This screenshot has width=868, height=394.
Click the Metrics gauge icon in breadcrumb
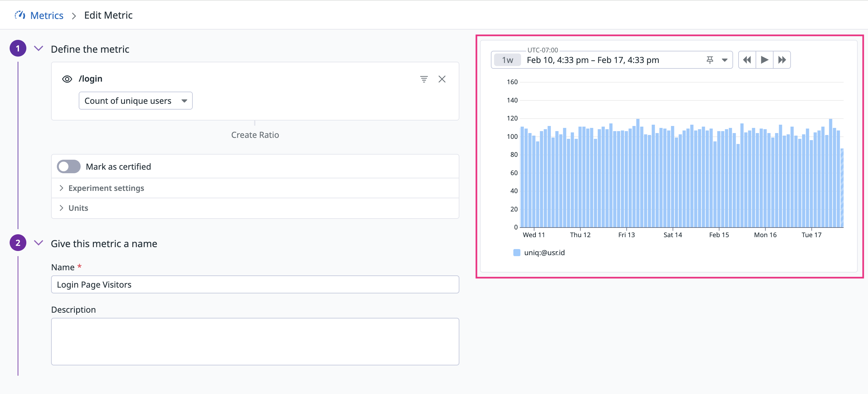coord(20,15)
